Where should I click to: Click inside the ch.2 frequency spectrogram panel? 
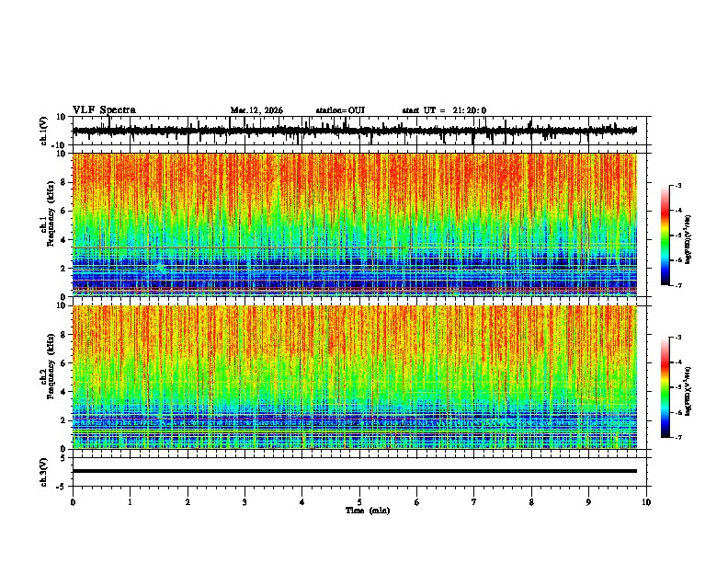(355, 377)
